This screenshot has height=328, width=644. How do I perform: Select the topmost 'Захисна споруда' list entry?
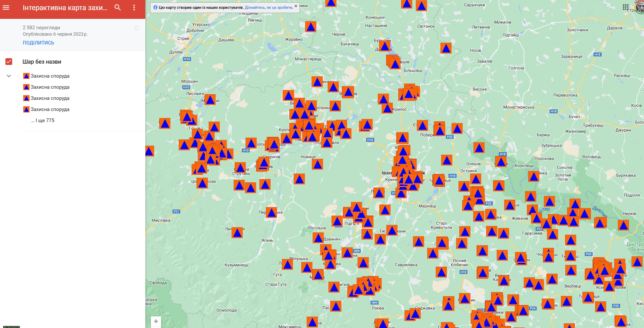pos(50,76)
